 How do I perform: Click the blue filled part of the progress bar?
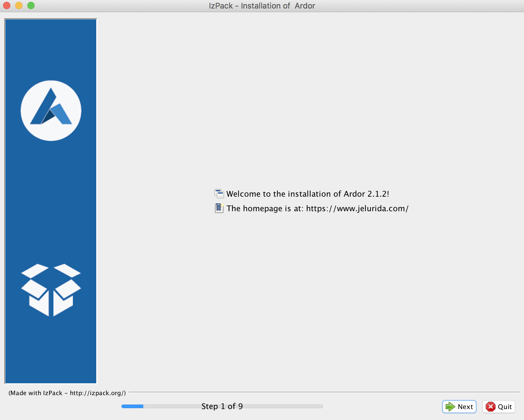132,406
